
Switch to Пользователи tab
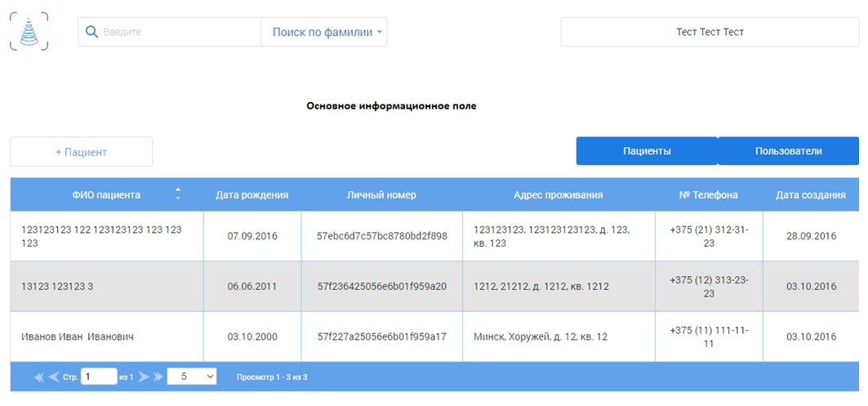pos(788,151)
